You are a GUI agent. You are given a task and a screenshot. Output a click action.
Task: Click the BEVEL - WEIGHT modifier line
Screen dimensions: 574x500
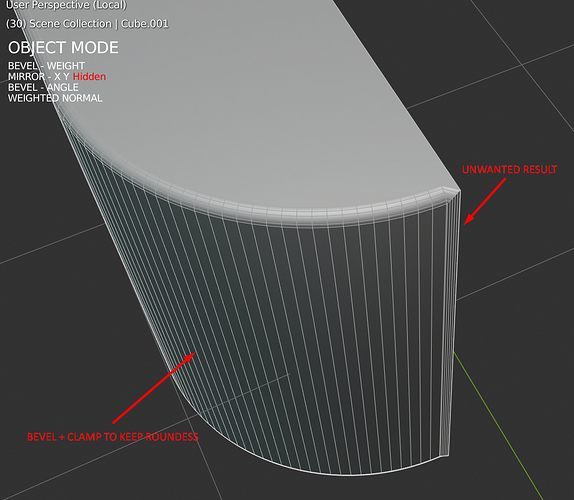(46, 66)
